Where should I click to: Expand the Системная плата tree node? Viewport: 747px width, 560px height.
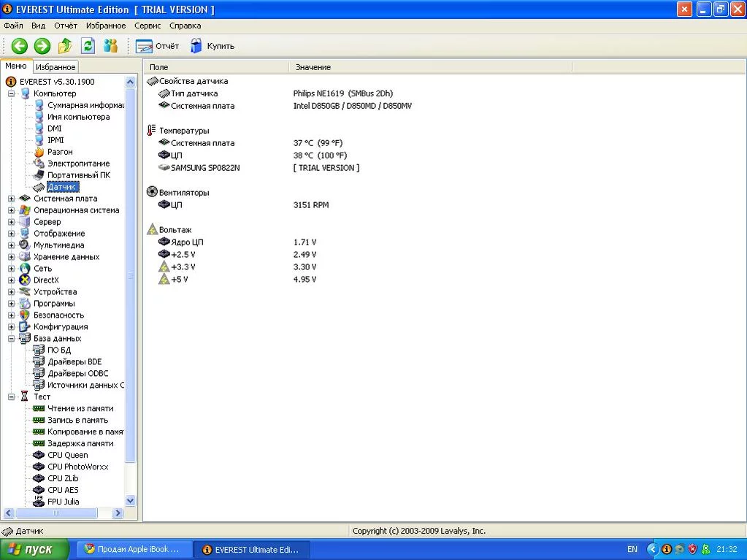(x=12, y=199)
